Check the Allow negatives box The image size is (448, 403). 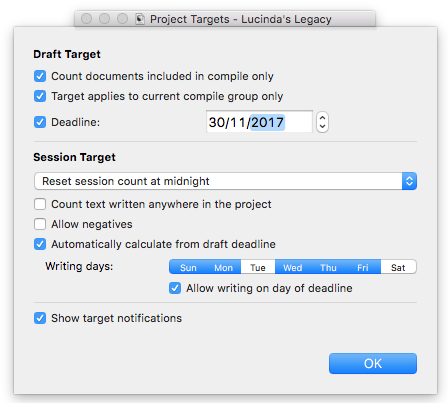(40, 224)
